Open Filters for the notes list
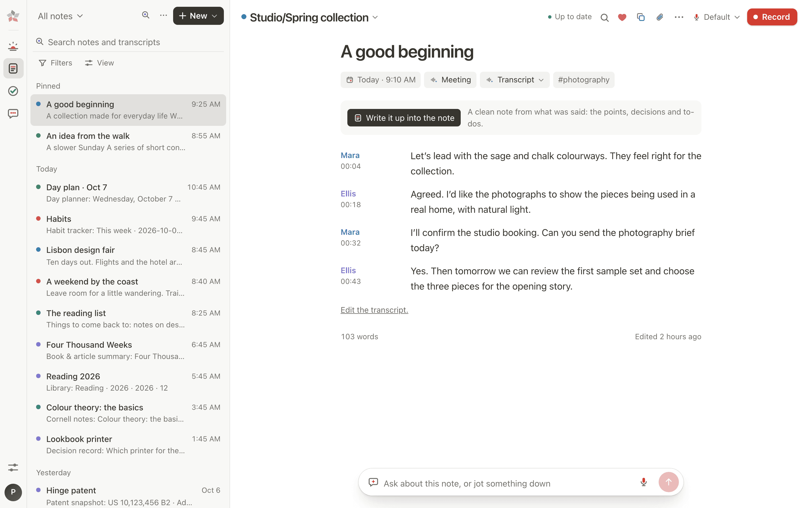812x508 pixels. (55, 63)
